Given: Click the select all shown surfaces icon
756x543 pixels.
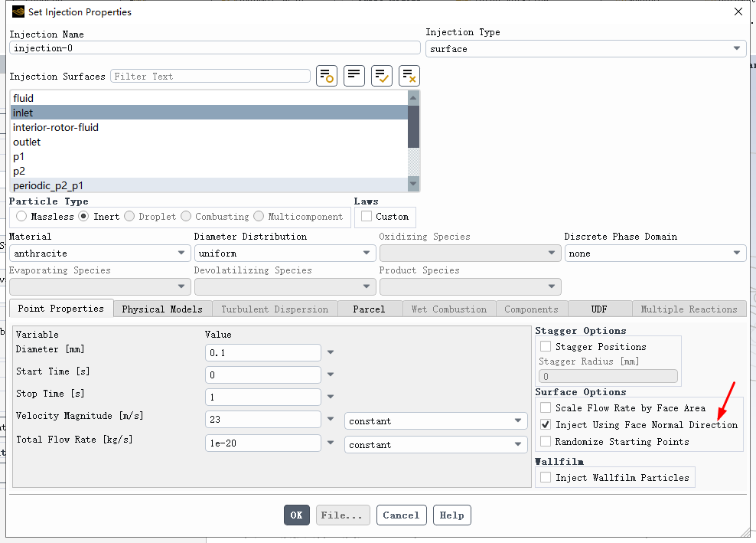Looking at the screenshot, I should (381, 76).
